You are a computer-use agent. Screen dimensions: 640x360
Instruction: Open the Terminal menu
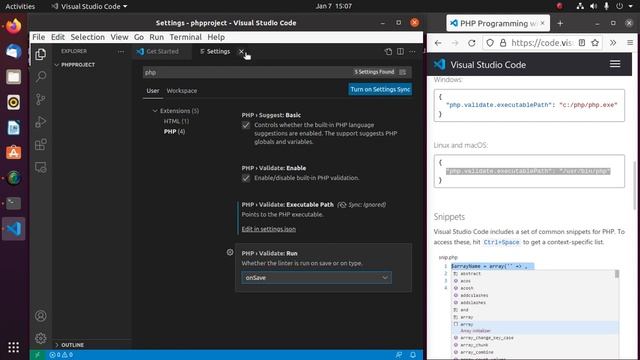tap(185, 37)
